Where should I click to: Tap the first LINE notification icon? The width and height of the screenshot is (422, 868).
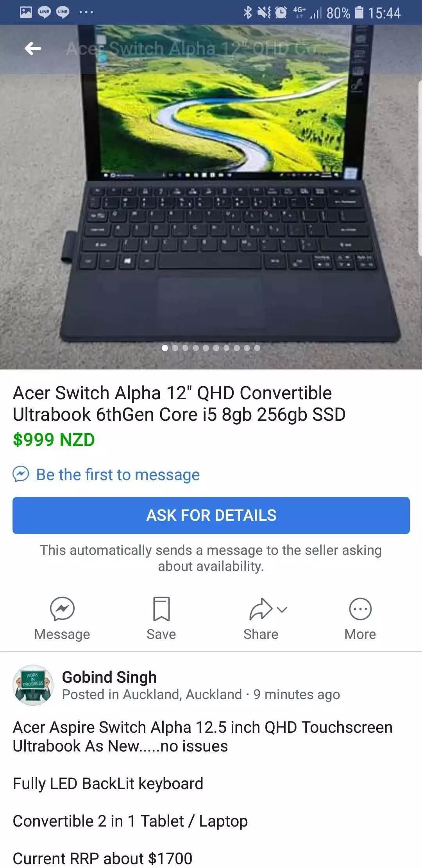point(44,12)
